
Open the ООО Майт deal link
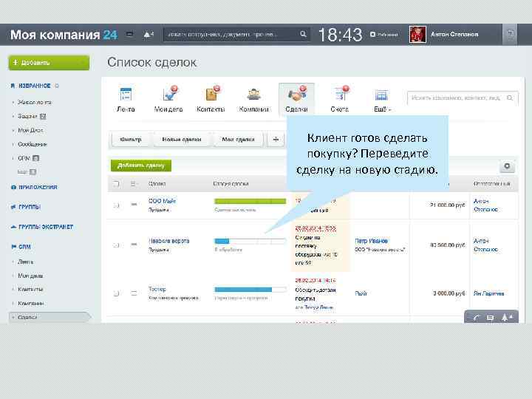pyautogui.click(x=162, y=201)
